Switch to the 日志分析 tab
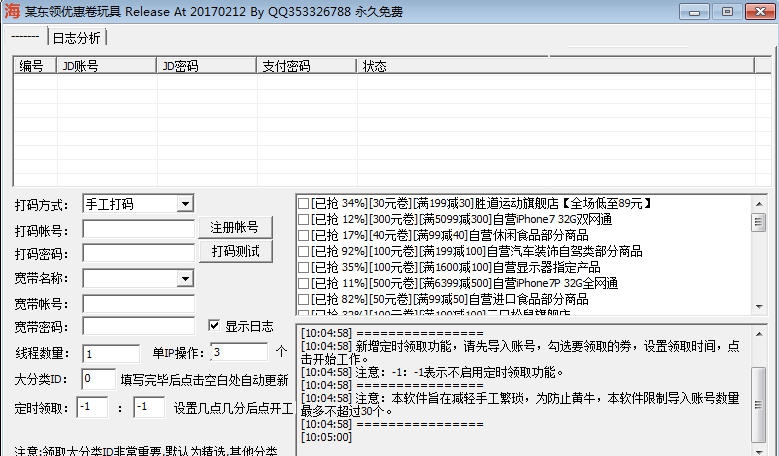 coord(77,38)
